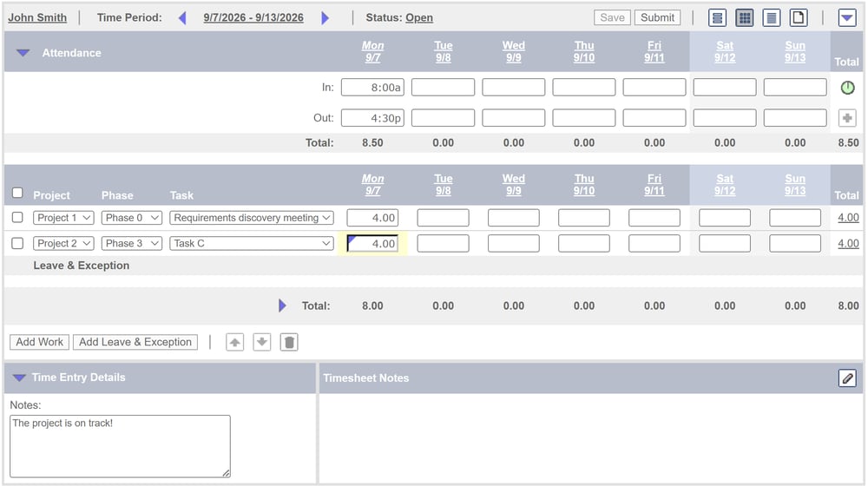
Task: Click the green clock punch icon
Action: [x=847, y=88]
